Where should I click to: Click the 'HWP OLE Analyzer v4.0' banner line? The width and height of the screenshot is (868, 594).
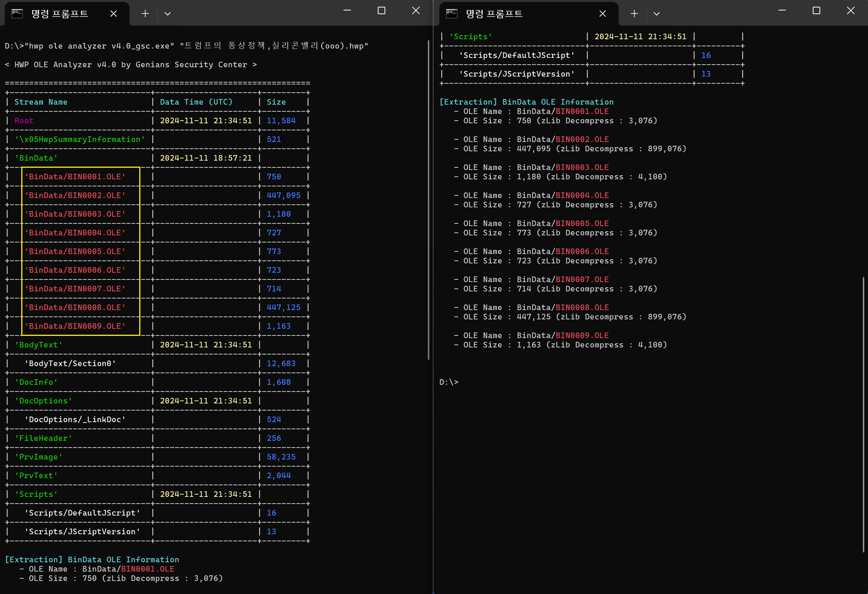(x=131, y=65)
